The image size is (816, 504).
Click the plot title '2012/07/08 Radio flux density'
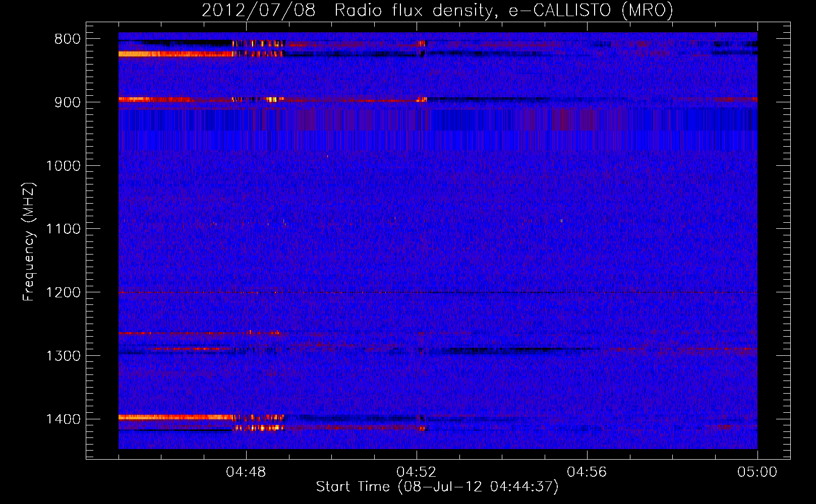coord(437,11)
